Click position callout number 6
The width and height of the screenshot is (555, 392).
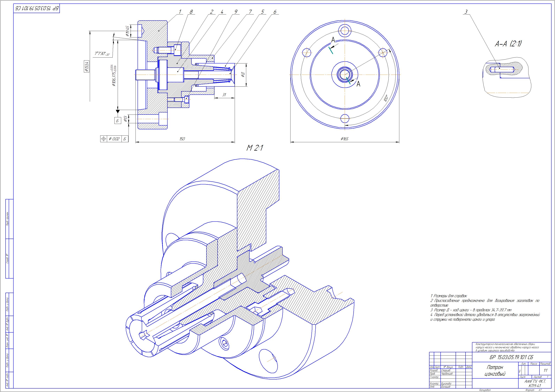tap(275, 12)
